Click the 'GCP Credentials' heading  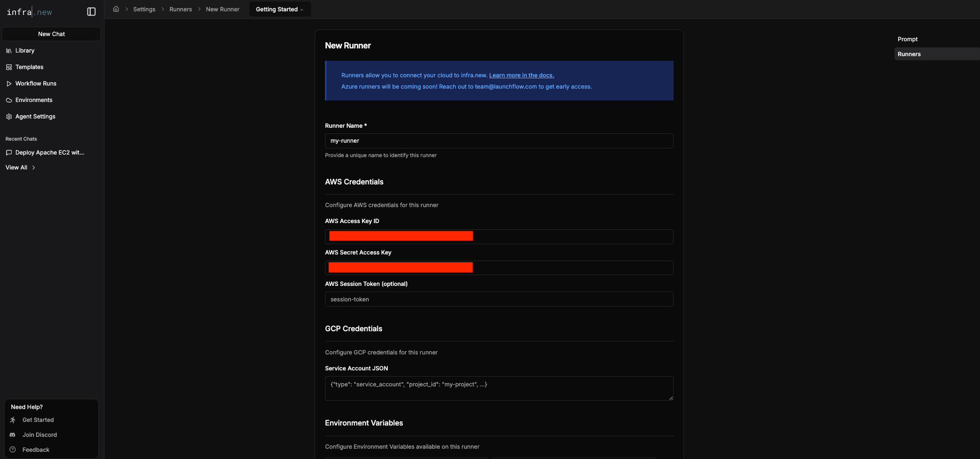coord(354,329)
